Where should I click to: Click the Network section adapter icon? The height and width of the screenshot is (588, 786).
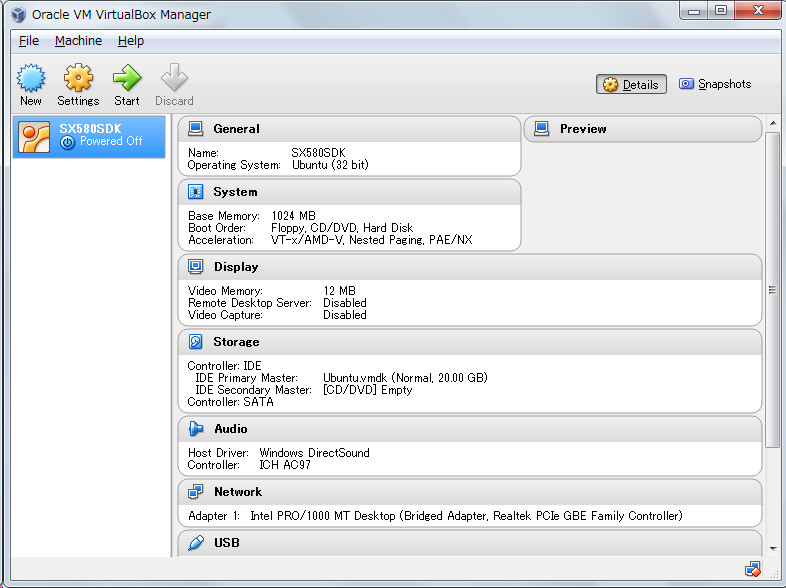point(195,492)
